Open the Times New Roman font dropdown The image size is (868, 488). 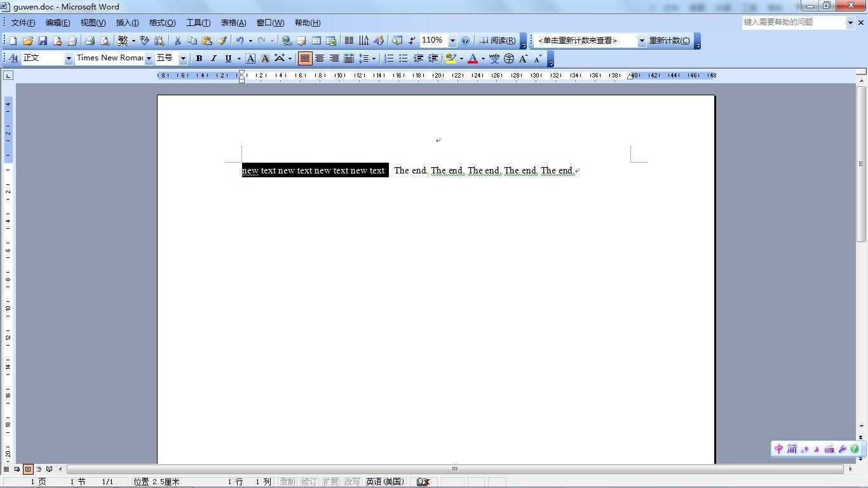coord(149,58)
